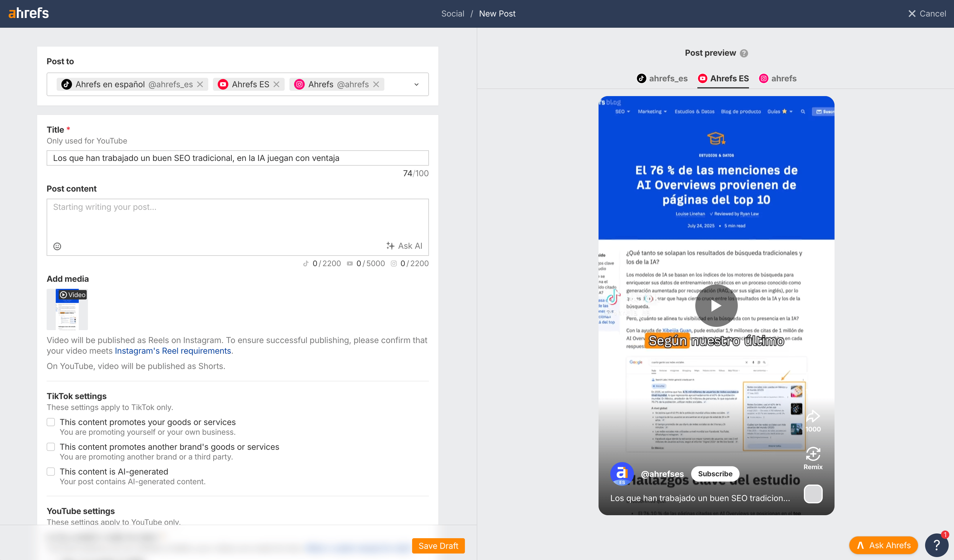The width and height of the screenshot is (954, 560).
Task: Open the uploaded video thumbnail
Action: 67,309
